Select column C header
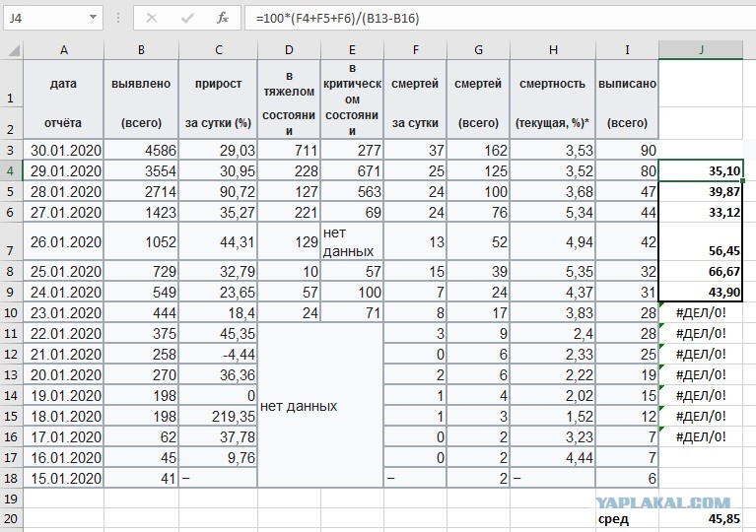Screen dimensions: 756x532 (219, 49)
